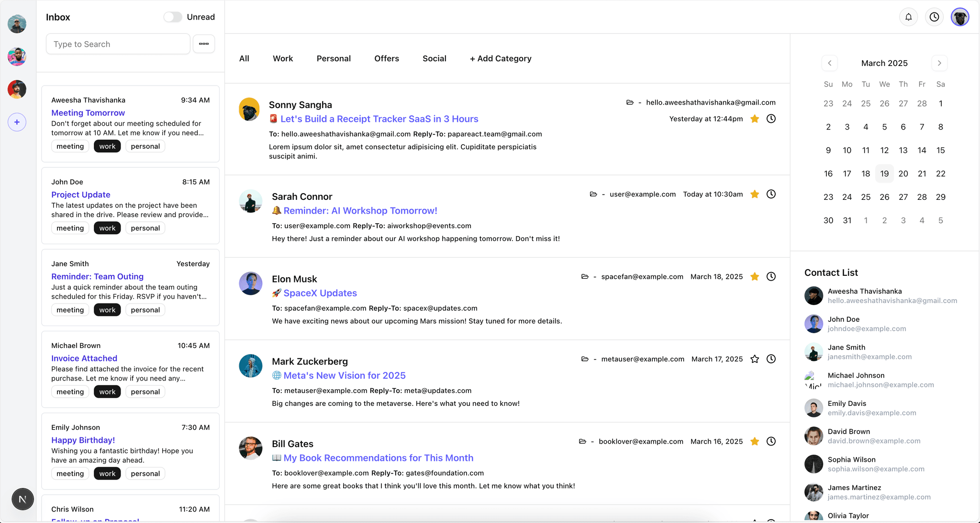Click the round N icon at bottom left
Image resolution: width=980 pixels, height=523 pixels.
coord(22,500)
